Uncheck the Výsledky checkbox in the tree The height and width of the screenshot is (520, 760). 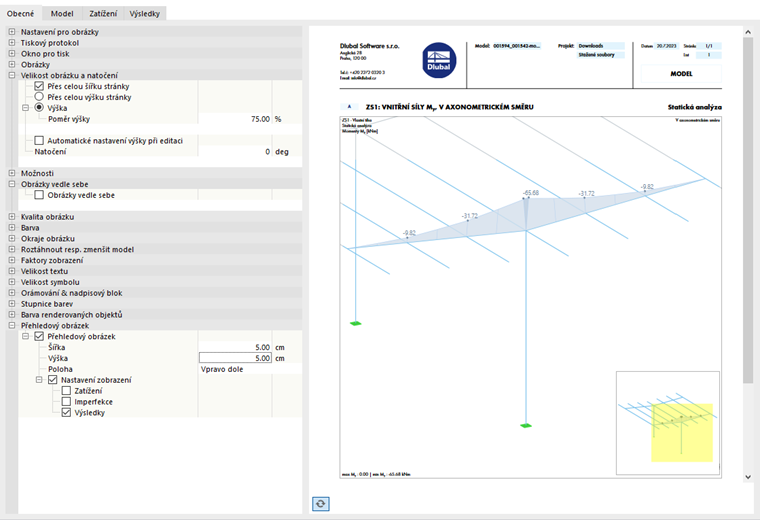[66, 412]
